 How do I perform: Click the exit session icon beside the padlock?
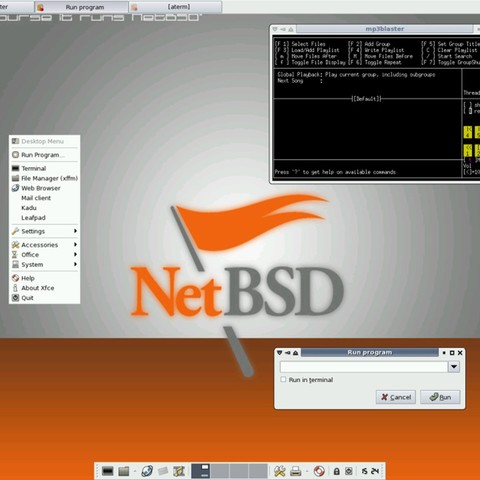pos(349,471)
